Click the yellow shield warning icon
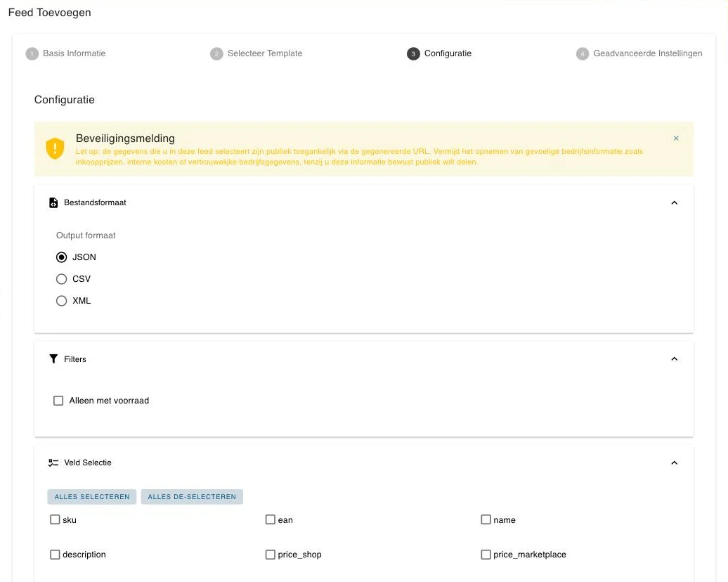Image resolution: width=728 pixels, height=582 pixels. (x=55, y=148)
